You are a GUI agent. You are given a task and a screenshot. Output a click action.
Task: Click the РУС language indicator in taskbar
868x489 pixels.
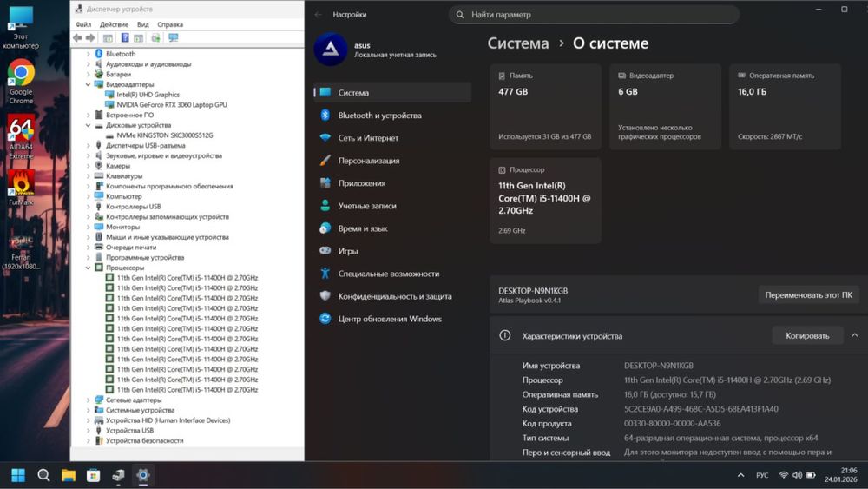762,475
